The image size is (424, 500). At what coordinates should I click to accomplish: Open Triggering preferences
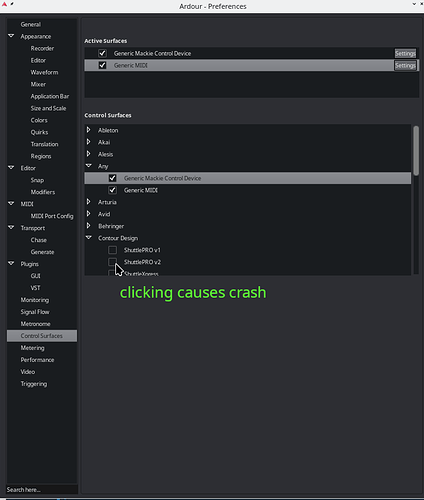click(x=34, y=384)
